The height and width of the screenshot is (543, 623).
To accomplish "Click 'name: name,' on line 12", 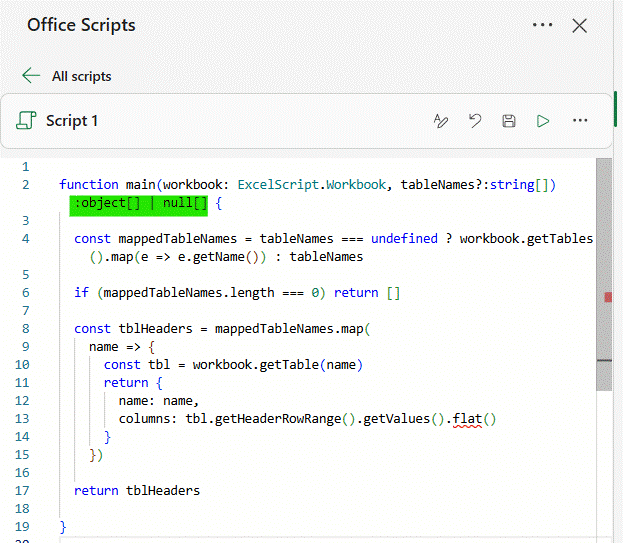I will 159,401.
